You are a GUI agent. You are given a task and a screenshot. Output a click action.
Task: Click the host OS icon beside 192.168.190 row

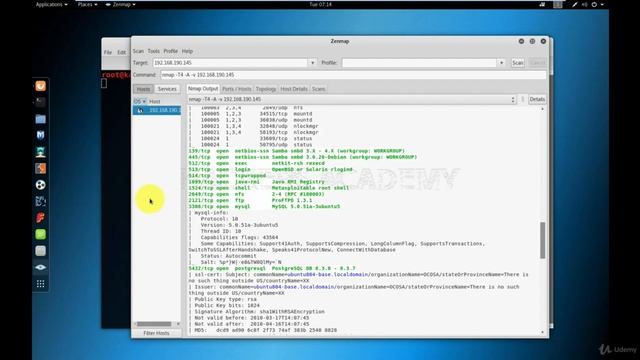tap(140, 110)
